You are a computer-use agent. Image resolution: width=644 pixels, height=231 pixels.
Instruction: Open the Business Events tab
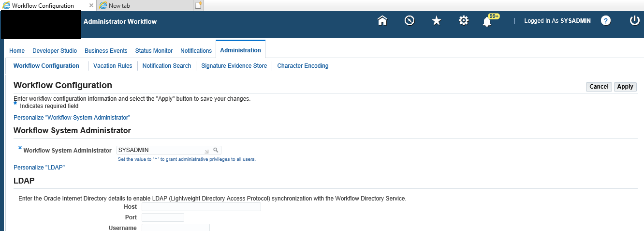(106, 50)
